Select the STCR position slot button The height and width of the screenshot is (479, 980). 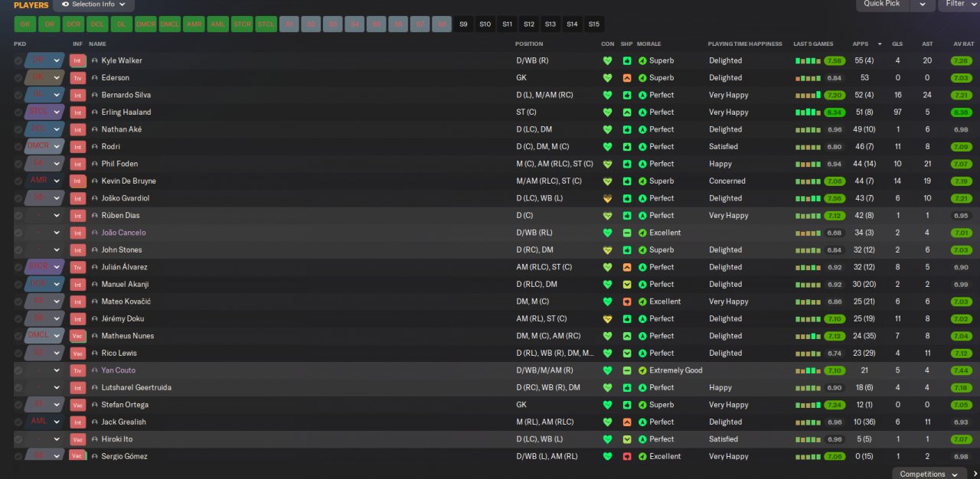pos(242,24)
